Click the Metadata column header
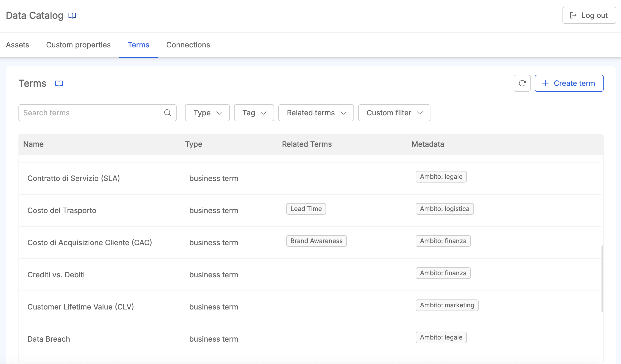This screenshot has height=364, width=621. point(428,144)
